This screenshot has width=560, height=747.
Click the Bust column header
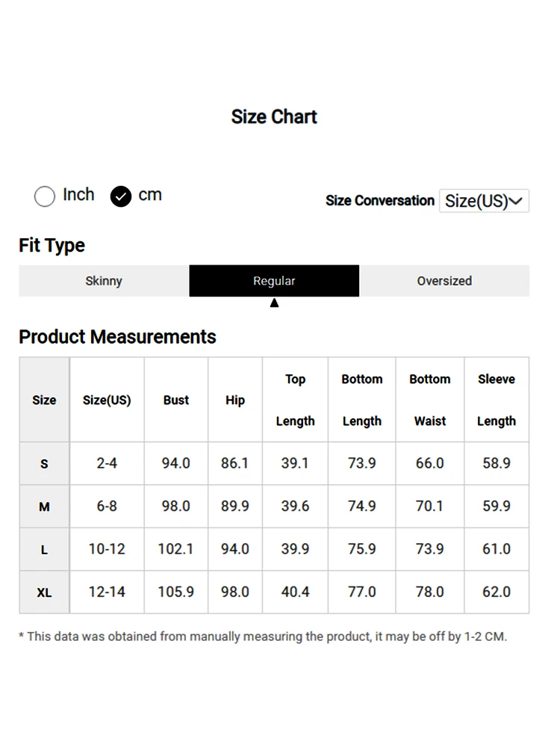[176, 400]
